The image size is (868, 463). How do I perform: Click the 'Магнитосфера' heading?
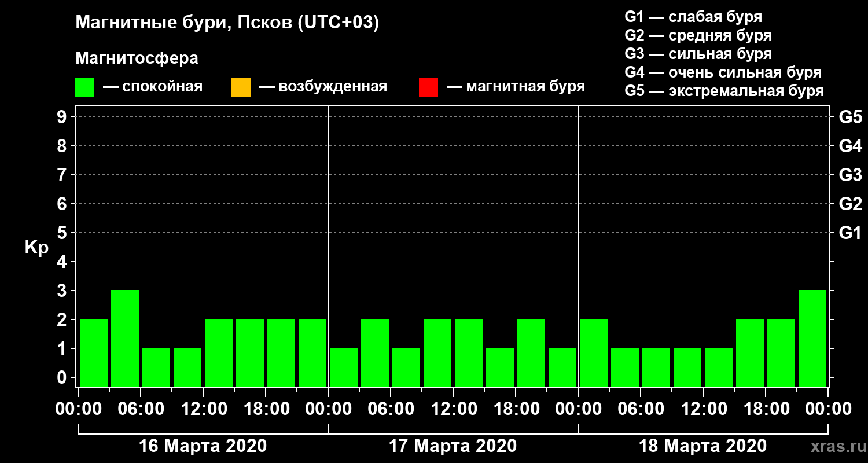coord(137,58)
